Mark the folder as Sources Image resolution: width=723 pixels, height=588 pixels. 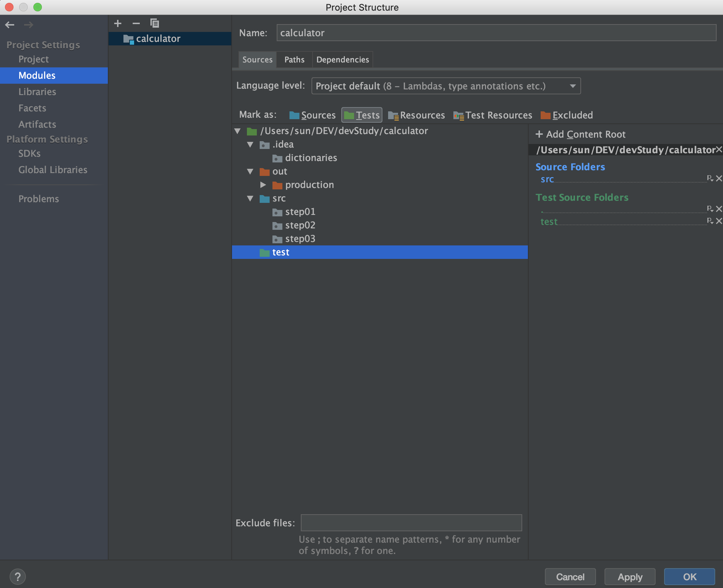point(313,115)
